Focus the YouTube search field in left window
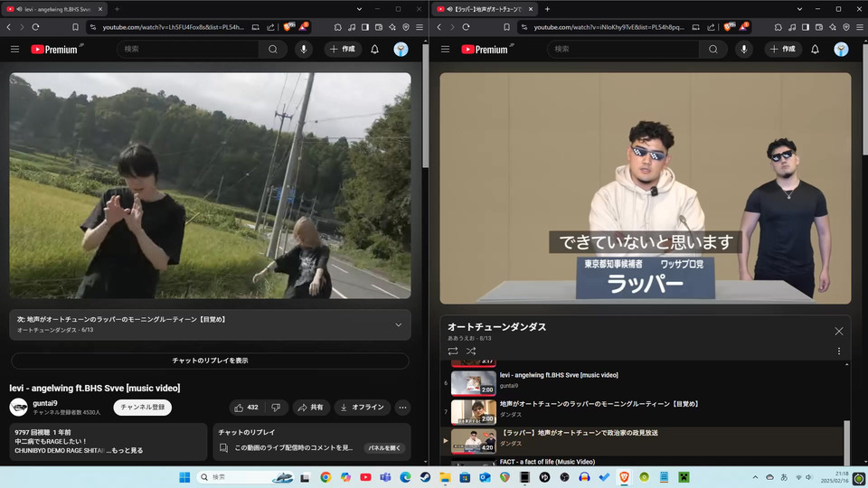The width and height of the screenshot is (868, 488). [x=188, y=49]
